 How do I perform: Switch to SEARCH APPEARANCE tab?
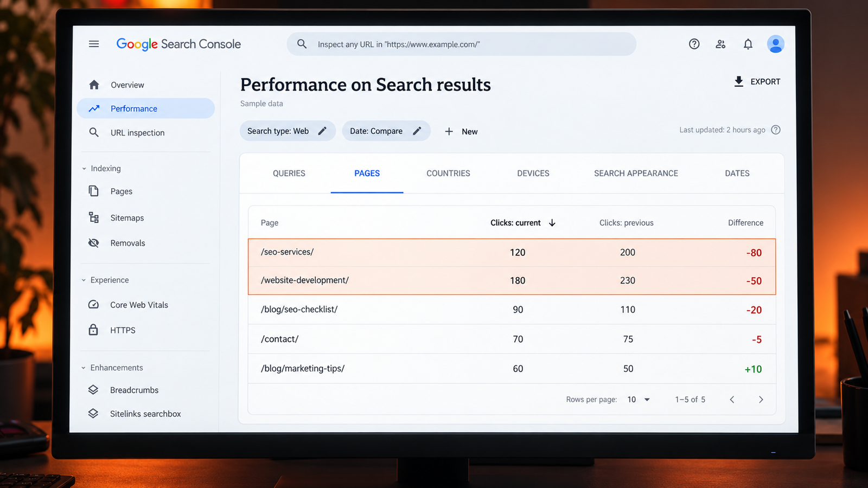(x=636, y=174)
